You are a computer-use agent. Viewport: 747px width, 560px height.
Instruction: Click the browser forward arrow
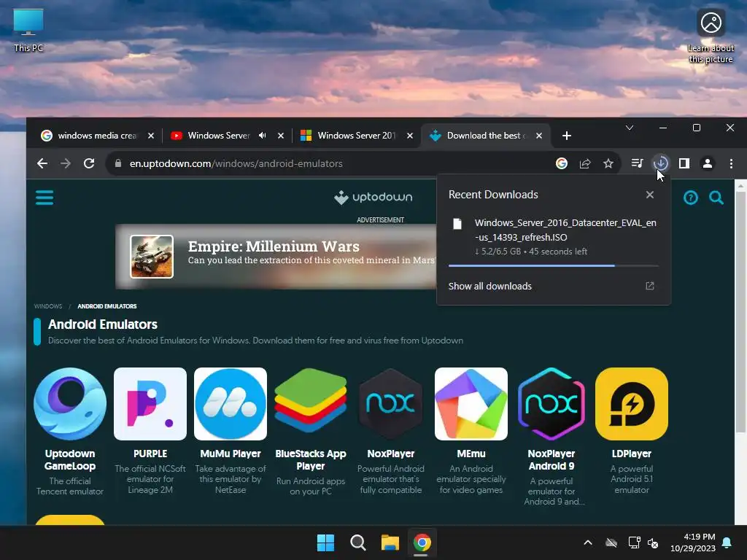[66, 163]
